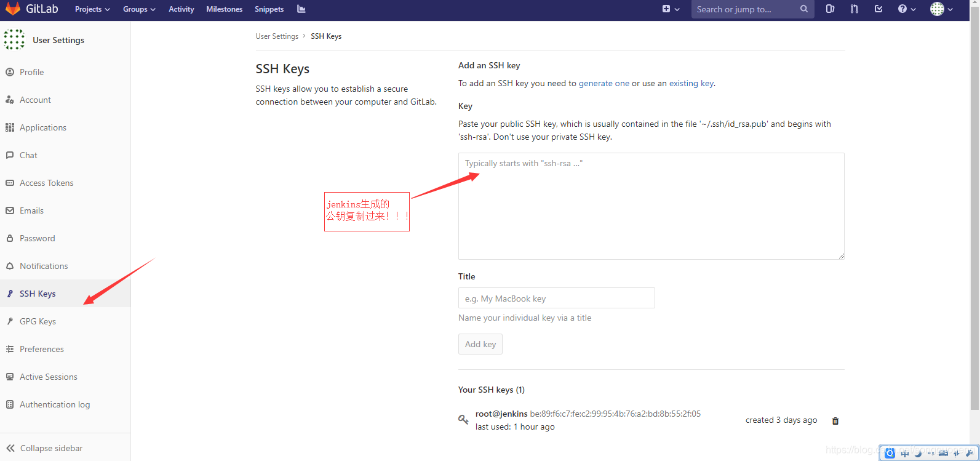980x461 pixels.
Task: Click the IME wrench settings icon
Action: (x=969, y=454)
